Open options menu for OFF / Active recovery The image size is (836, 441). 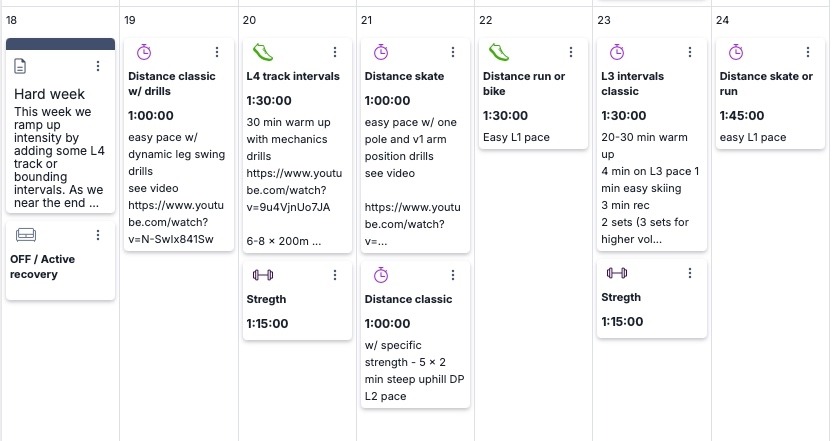pos(98,235)
